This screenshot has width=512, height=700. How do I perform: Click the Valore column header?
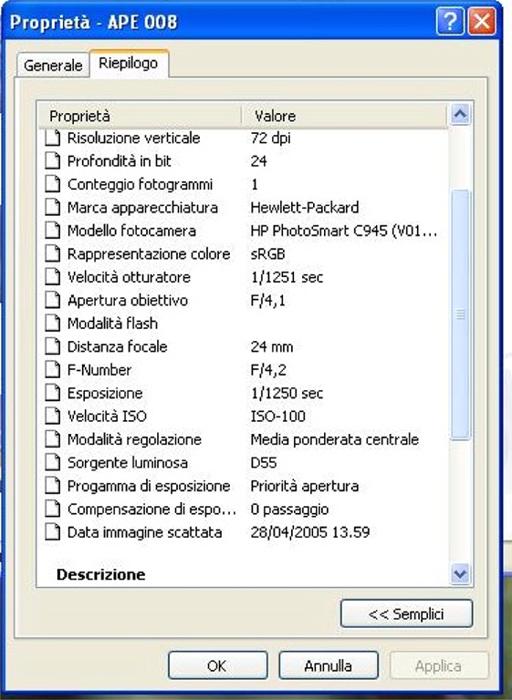coord(344,116)
